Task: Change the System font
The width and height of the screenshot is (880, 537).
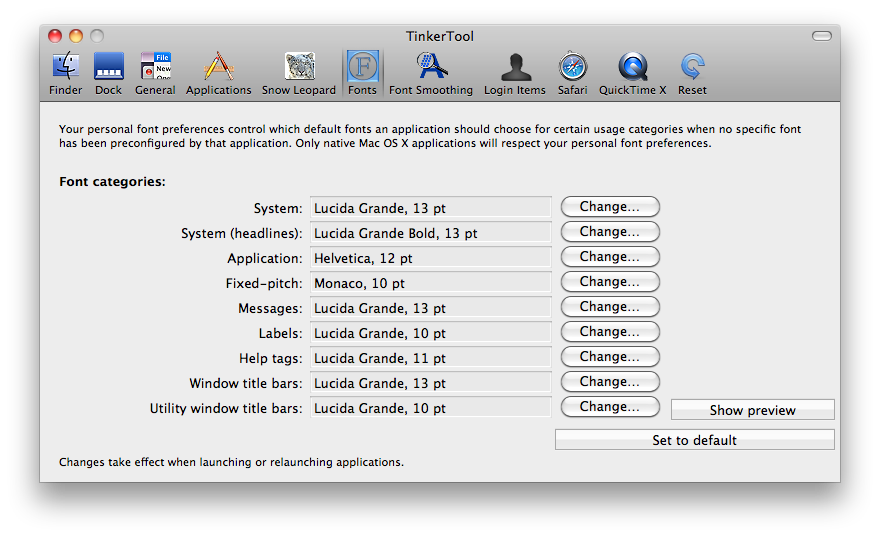Action: tap(610, 206)
